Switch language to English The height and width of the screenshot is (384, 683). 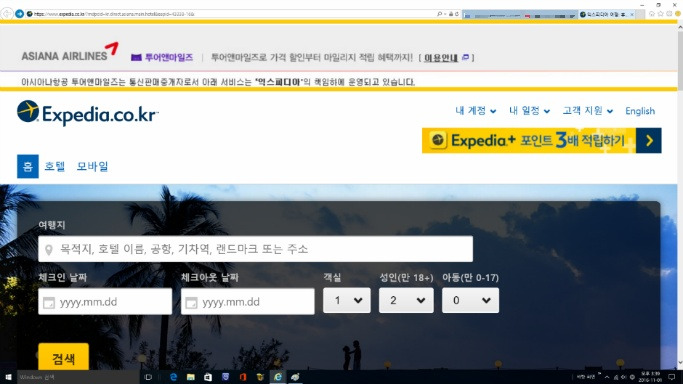pos(640,111)
